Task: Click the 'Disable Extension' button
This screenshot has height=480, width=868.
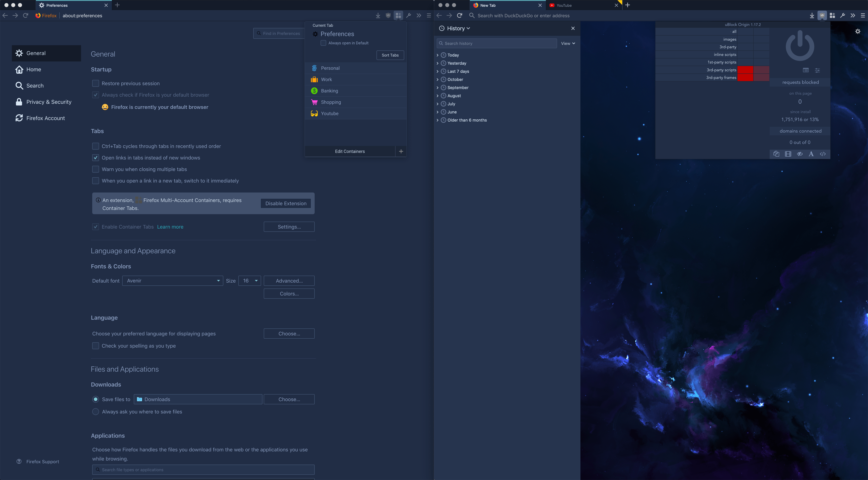Action: 286,203
